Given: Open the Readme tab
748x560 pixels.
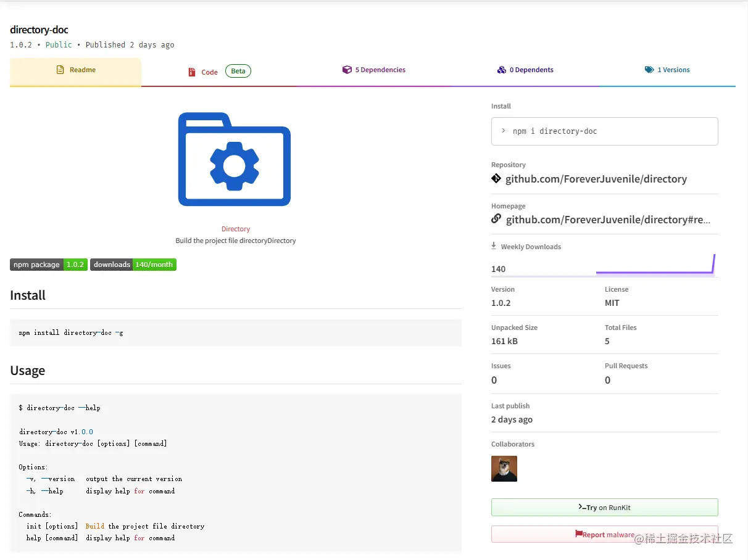Looking at the screenshot, I should pos(75,72).
